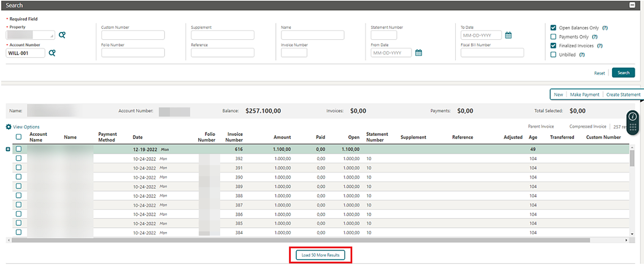Click vertical scrollbar up arrow of table
The width and height of the screenshot is (644, 267).
click(632, 147)
